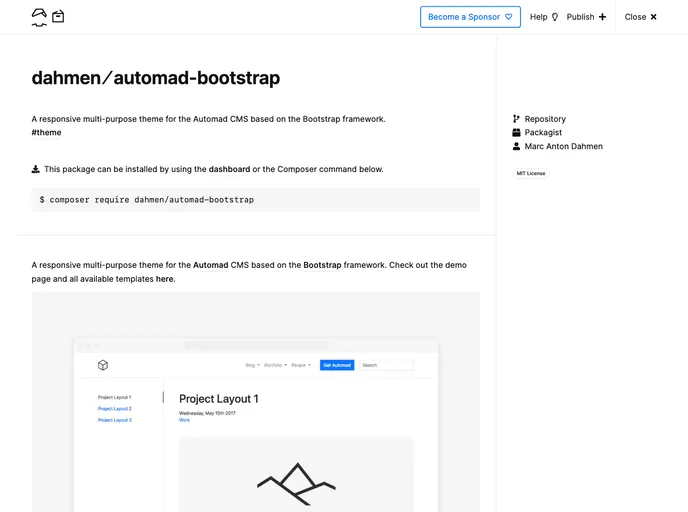Click the heart icon in the sponsor button
The height and width of the screenshot is (512, 688).
(x=508, y=17)
